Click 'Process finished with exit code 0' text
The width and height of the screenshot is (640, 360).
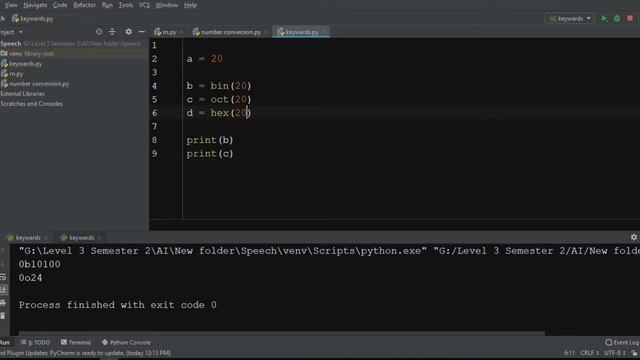click(x=118, y=305)
